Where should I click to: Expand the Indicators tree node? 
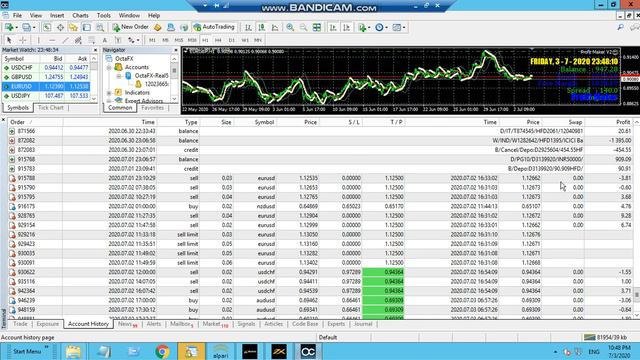click(109, 93)
